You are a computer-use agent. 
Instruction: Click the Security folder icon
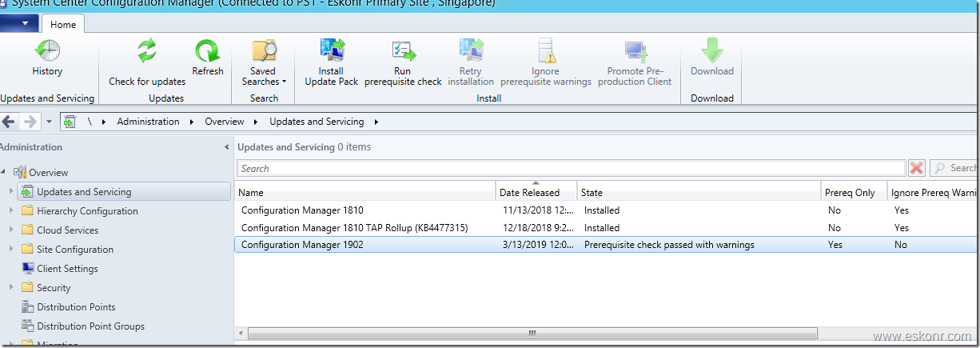[x=28, y=288]
